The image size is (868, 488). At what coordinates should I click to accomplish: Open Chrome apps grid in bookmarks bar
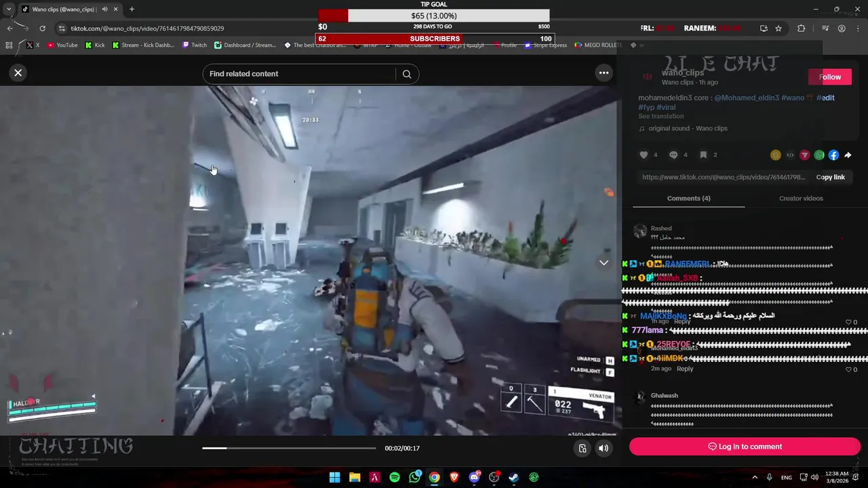pyautogui.click(x=9, y=45)
